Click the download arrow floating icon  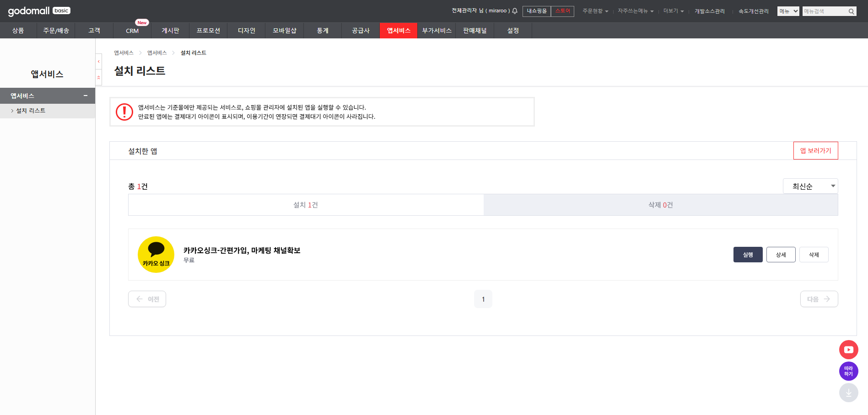[x=849, y=393]
